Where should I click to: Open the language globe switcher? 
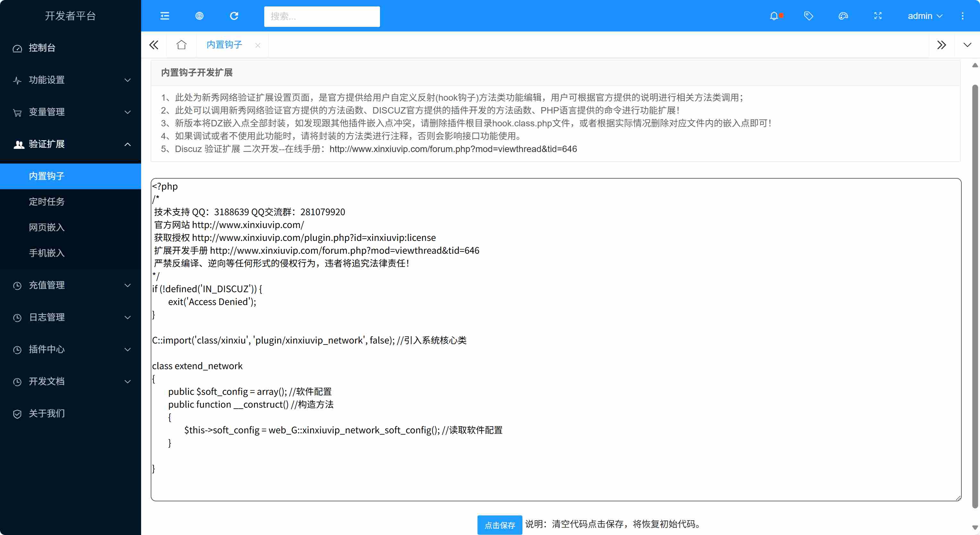(x=199, y=16)
